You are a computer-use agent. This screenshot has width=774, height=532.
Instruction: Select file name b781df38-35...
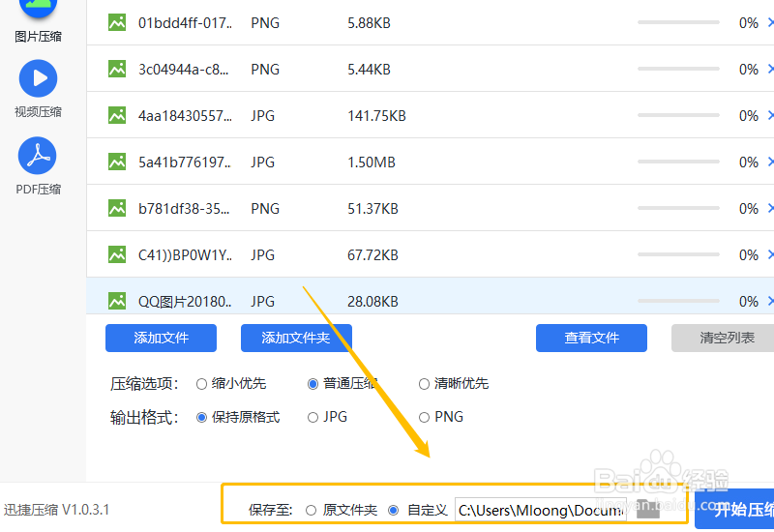(184, 209)
